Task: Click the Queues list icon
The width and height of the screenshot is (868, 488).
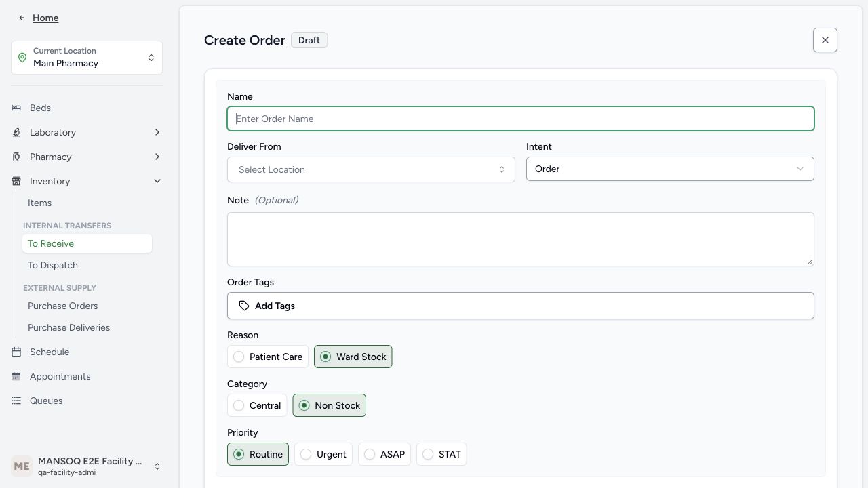Action: tap(16, 401)
